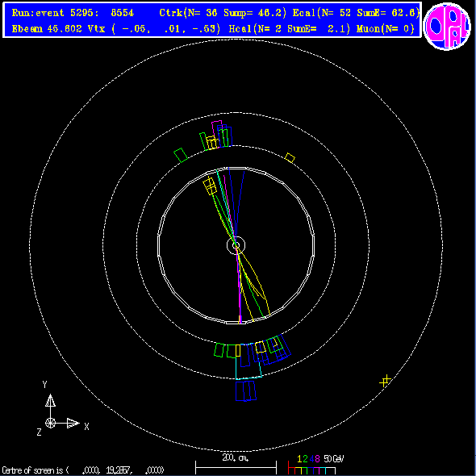This screenshot has height=476, width=476.
Task: Select the magenta calorimeter tower at top
Action: pos(217,134)
